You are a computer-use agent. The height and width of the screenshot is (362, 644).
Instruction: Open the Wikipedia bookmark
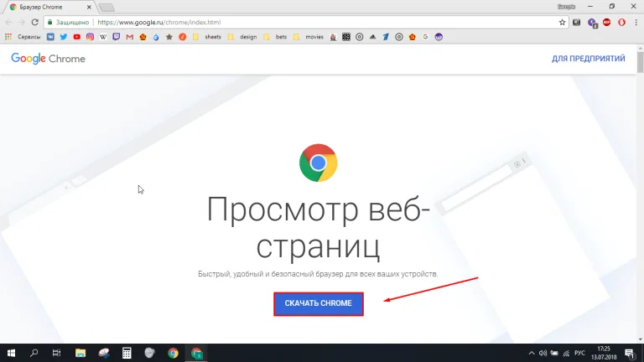(103, 37)
